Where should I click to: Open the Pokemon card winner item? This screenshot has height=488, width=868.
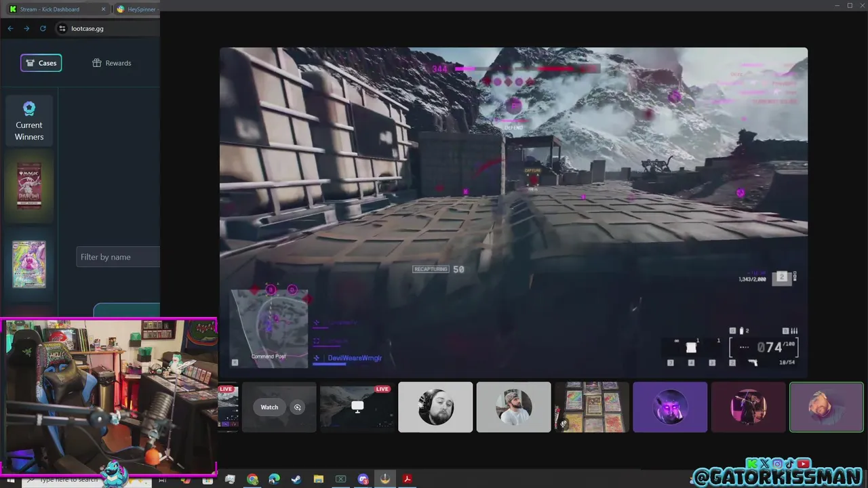click(29, 264)
